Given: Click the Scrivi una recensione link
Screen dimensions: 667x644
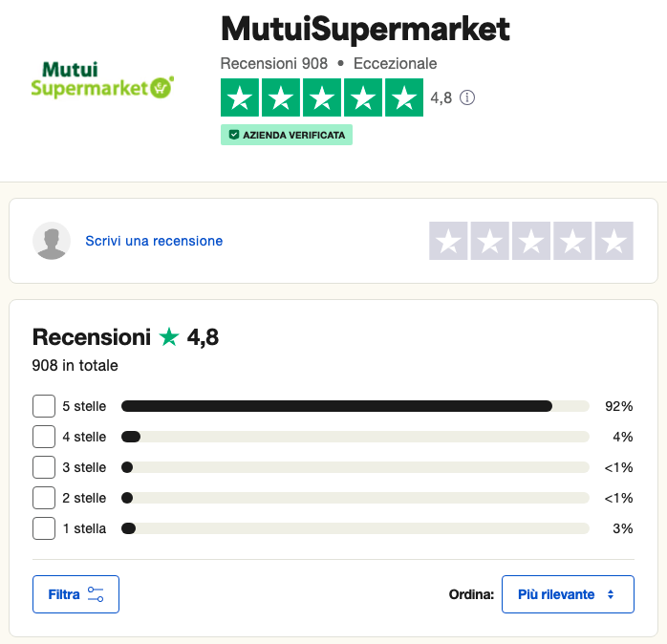Looking at the screenshot, I should 154,241.
